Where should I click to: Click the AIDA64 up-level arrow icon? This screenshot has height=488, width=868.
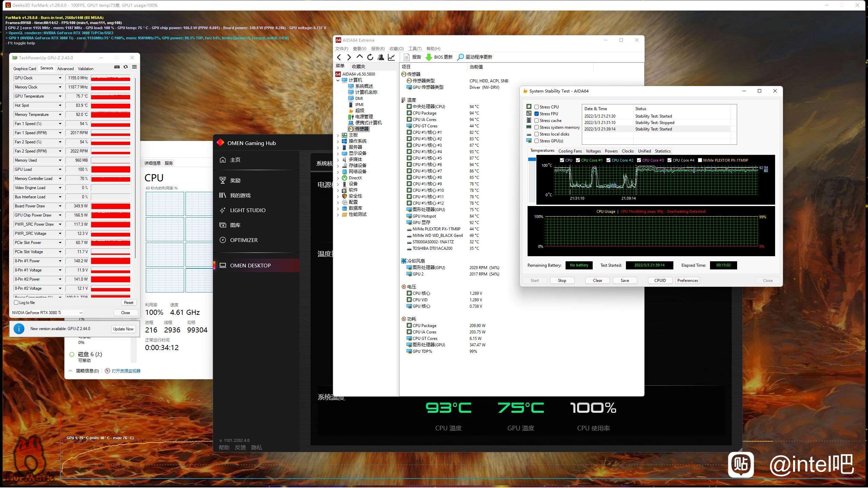pos(359,57)
